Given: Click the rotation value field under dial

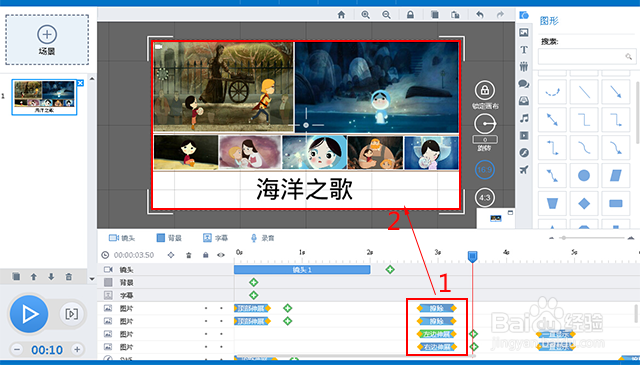Looking at the screenshot, I should (485, 139).
